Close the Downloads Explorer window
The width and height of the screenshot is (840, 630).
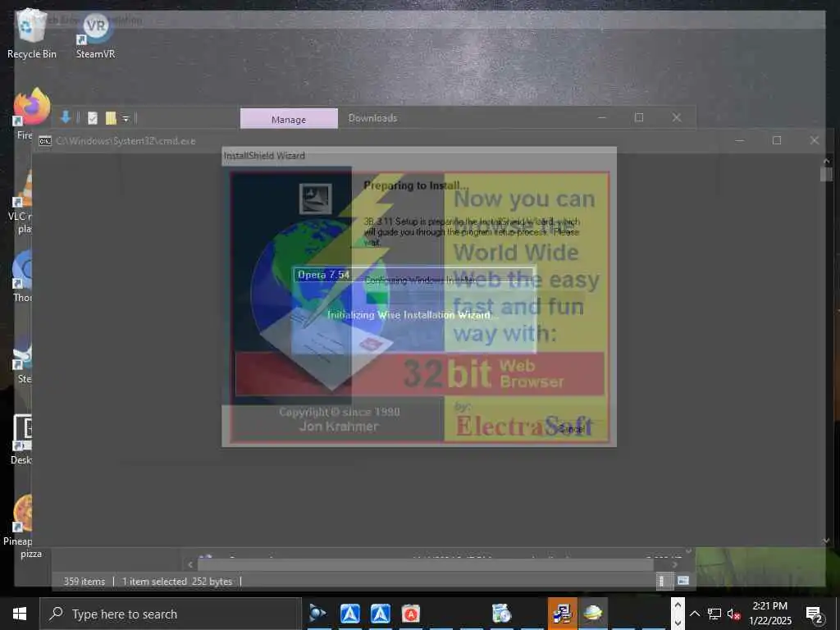pyautogui.click(x=677, y=117)
